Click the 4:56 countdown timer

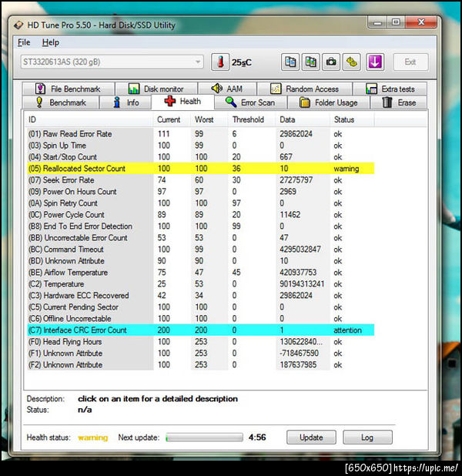[x=257, y=437]
